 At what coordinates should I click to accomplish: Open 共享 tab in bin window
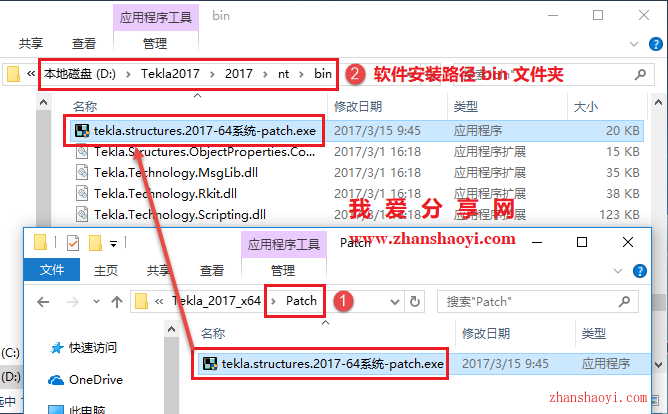tap(31, 43)
